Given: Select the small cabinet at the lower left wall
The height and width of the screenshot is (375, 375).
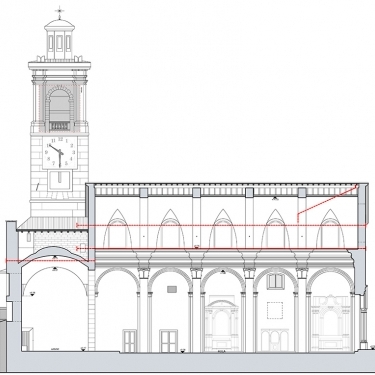Looking at the screenshot, I should (x=27, y=339).
